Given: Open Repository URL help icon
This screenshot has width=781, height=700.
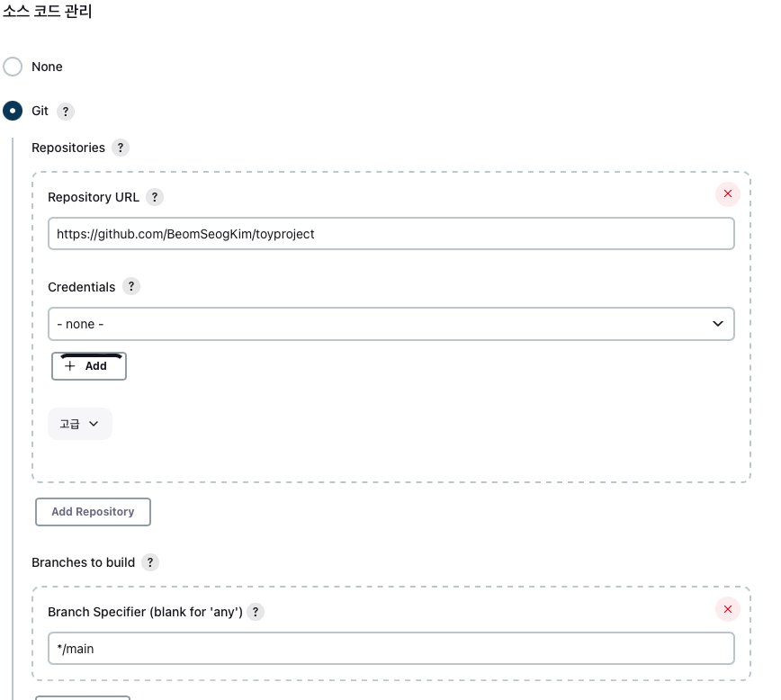Looking at the screenshot, I should coord(155,197).
